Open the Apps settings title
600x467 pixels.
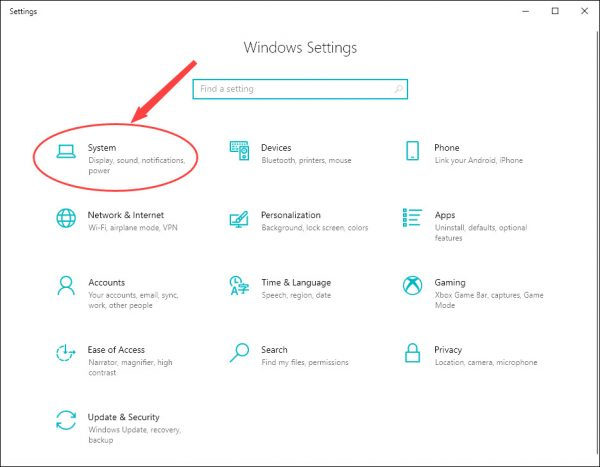tap(445, 216)
